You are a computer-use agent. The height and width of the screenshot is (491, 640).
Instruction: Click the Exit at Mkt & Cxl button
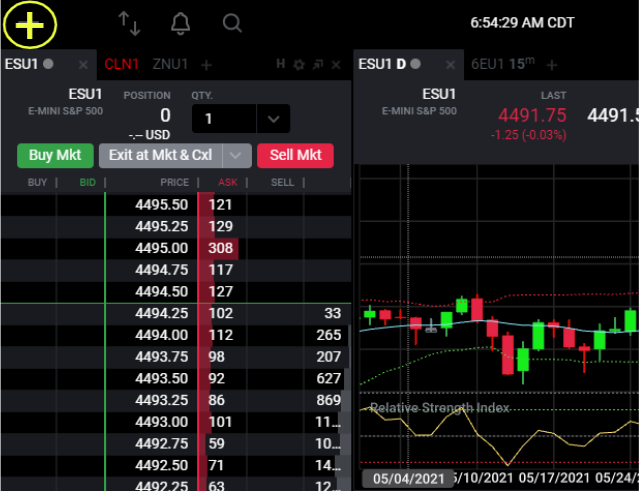click(160, 156)
